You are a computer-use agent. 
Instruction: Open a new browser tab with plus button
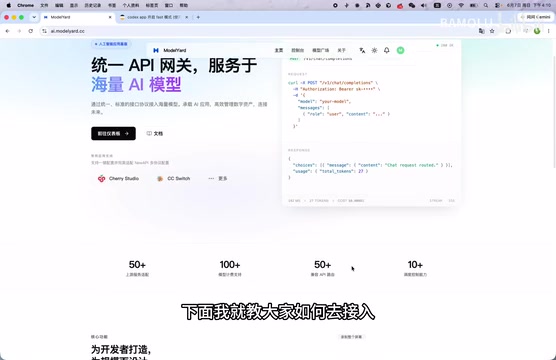198,17
